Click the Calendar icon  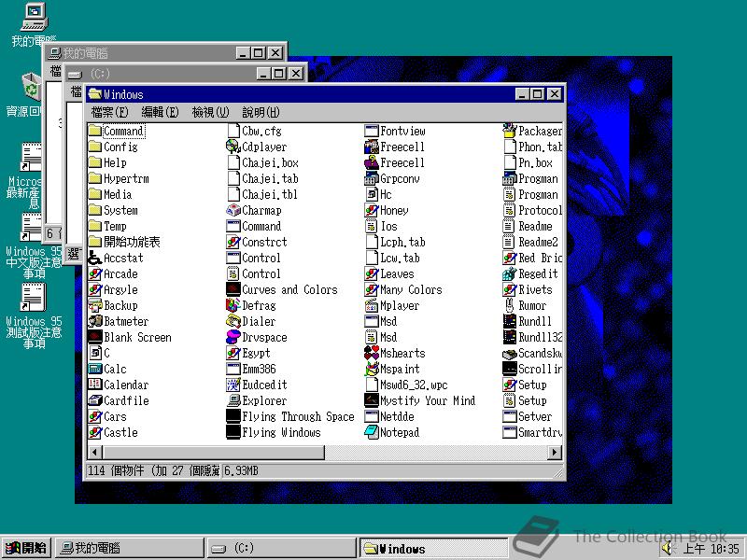[x=95, y=385]
